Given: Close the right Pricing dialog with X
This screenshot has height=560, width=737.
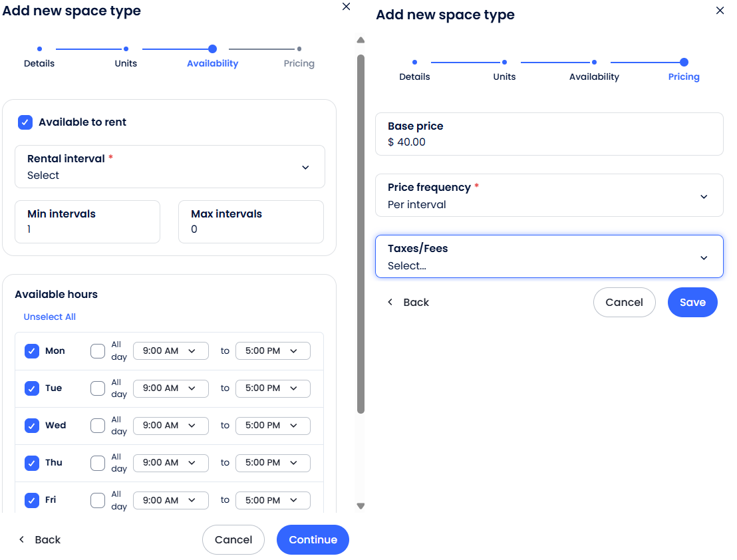Looking at the screenshot, I should coord(720,11).
